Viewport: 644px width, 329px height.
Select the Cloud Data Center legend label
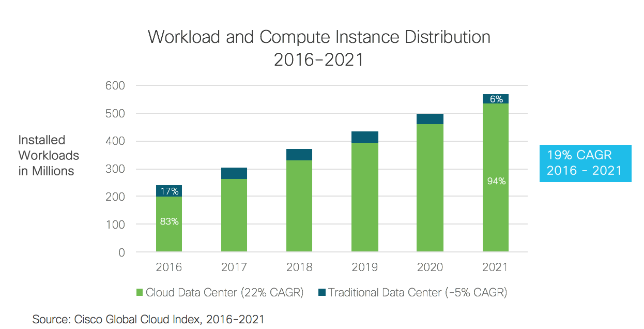(x=224, y=293)
